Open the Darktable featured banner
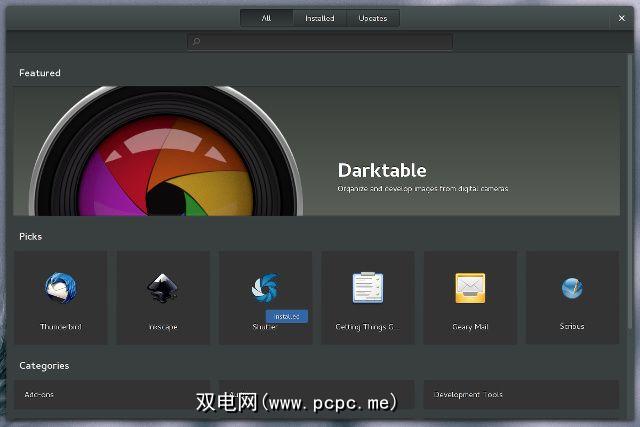The image size is (640, 427). click(316, 151)
